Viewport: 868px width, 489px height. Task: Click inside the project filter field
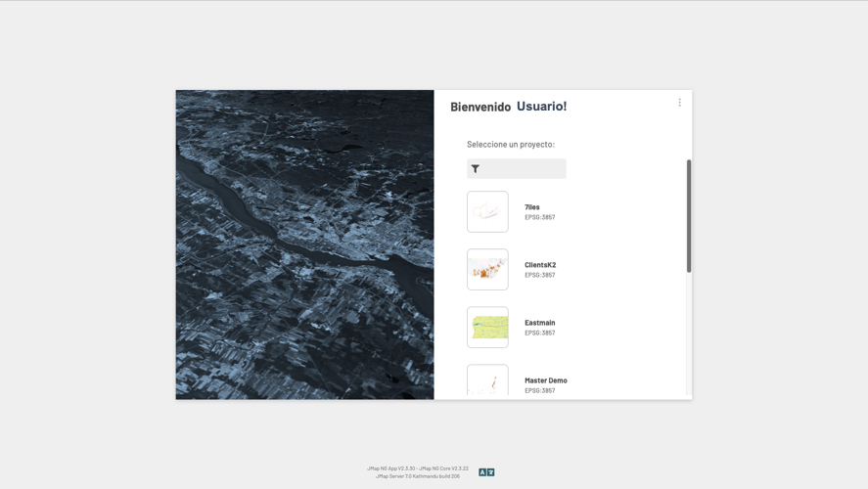524,169
